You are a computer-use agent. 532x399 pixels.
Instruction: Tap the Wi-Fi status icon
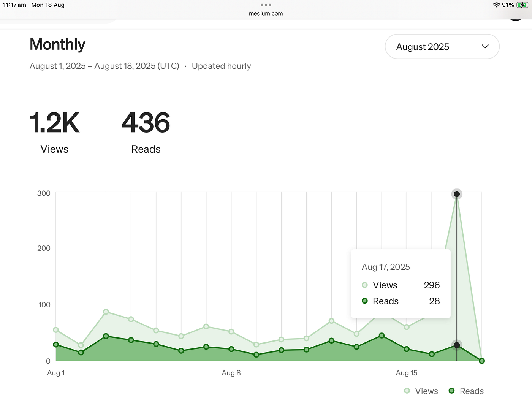496,5
